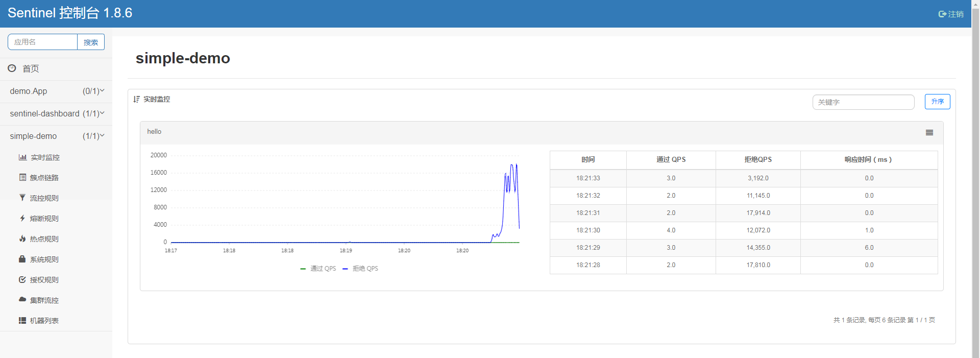
Task: Click 注销 to log out
Action: (x=951, y=14)
